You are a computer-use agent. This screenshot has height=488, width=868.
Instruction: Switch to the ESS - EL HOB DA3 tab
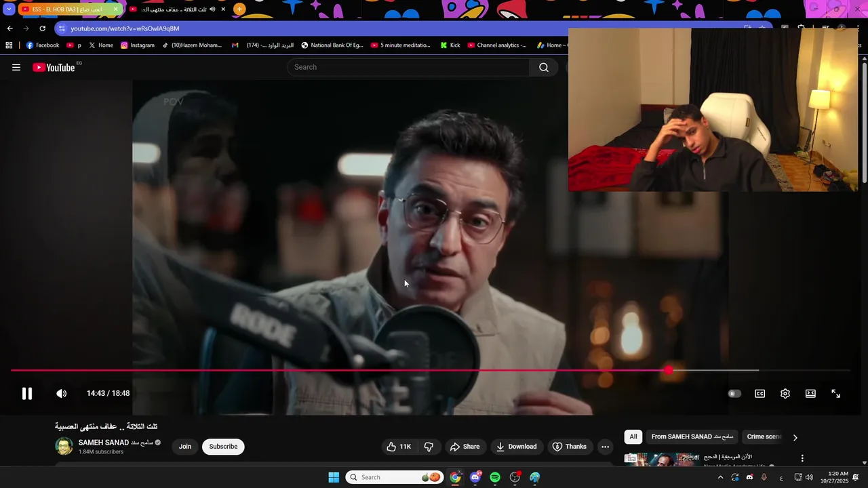coord(66,9)
